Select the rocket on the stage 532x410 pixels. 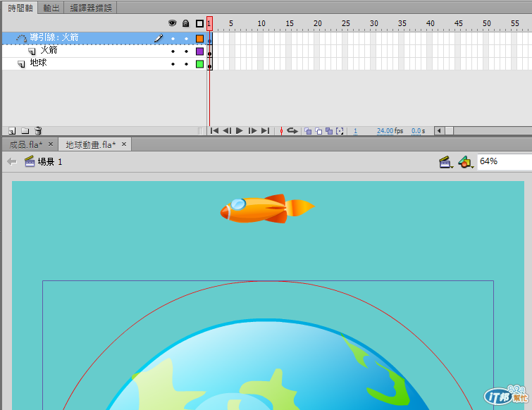tap(267, 209)
